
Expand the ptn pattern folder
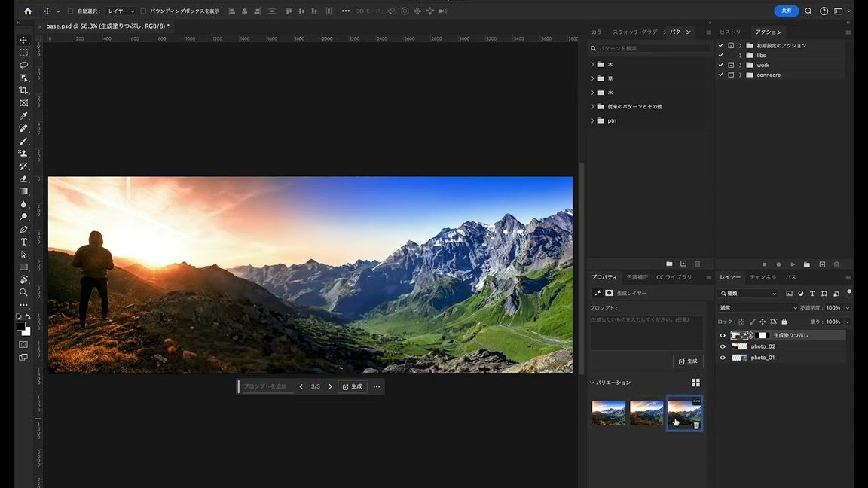(x=592, y=120)
